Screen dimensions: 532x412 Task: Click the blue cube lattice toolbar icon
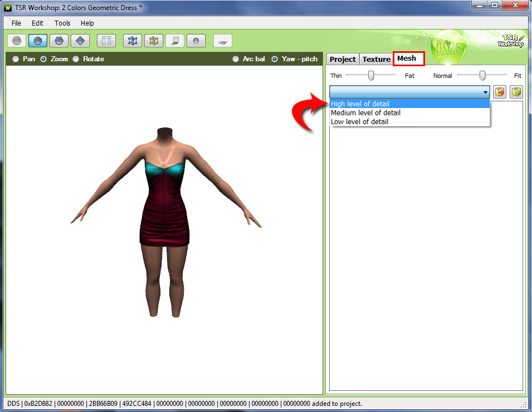[x=133, y=41]
